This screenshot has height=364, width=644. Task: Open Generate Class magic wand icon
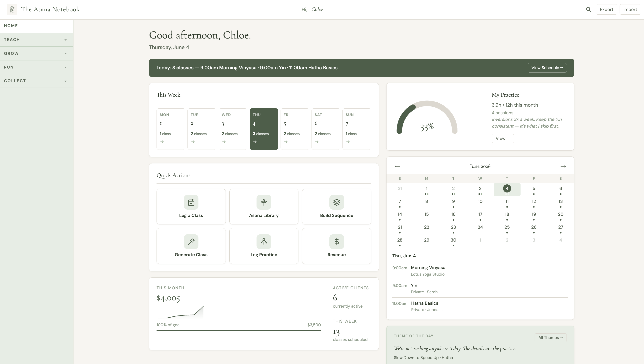click(191, 242)
